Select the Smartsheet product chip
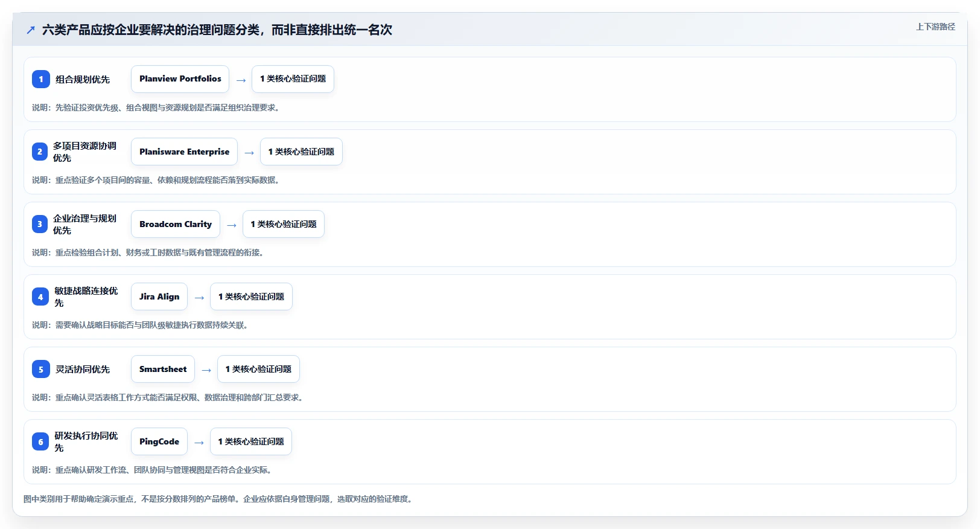The image size is (980, 529). pos(163,369)
